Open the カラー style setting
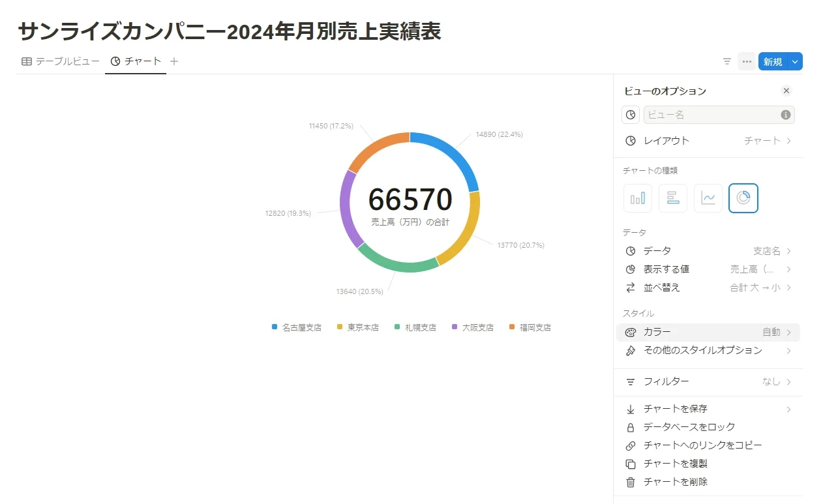The width and height of the screenshot is (838, 504). [x=708, y=333]
